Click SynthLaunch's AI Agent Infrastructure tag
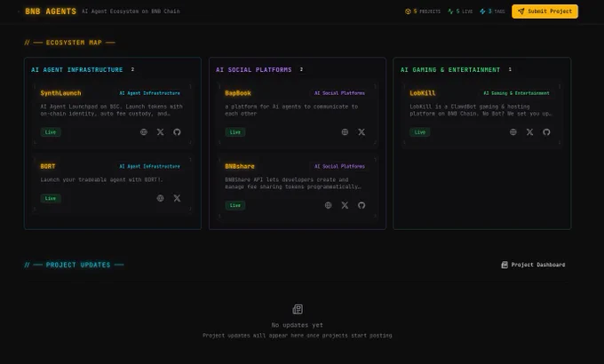 [x=149, y=93]
